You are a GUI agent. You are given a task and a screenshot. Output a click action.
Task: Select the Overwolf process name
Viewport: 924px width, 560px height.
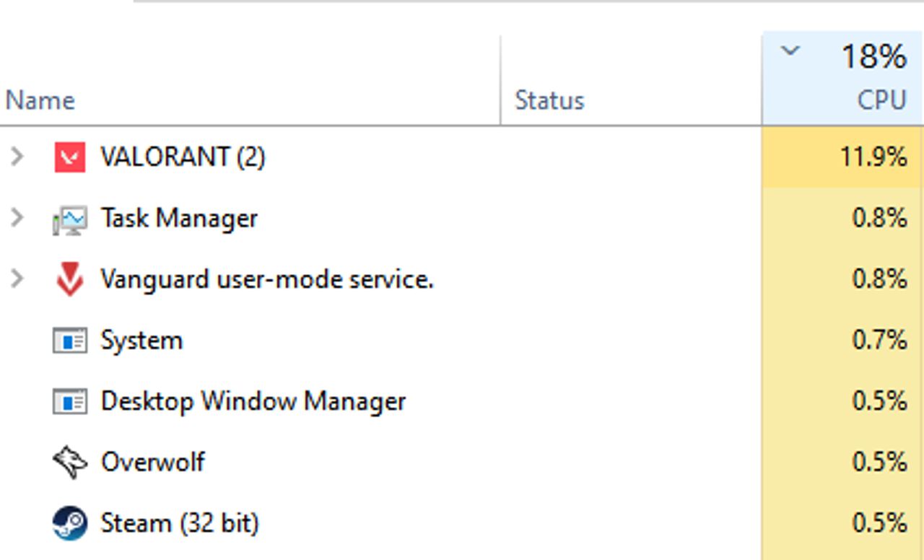[153, 461]
